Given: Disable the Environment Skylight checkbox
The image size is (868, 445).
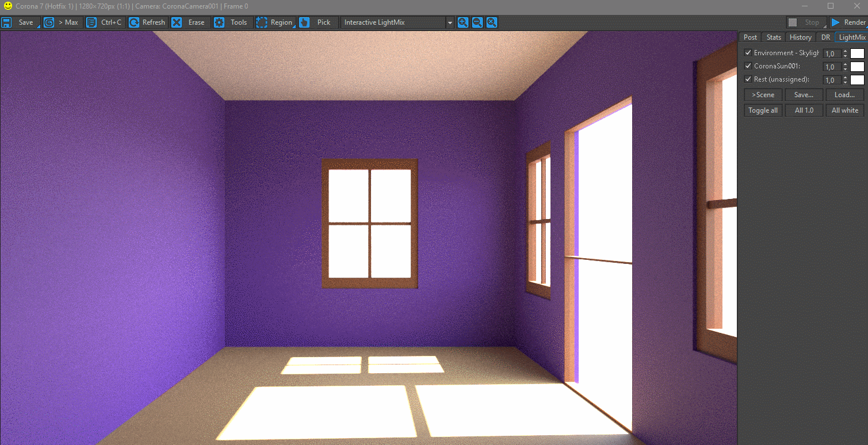Looking at the screenshot, I should coord(748,53).
